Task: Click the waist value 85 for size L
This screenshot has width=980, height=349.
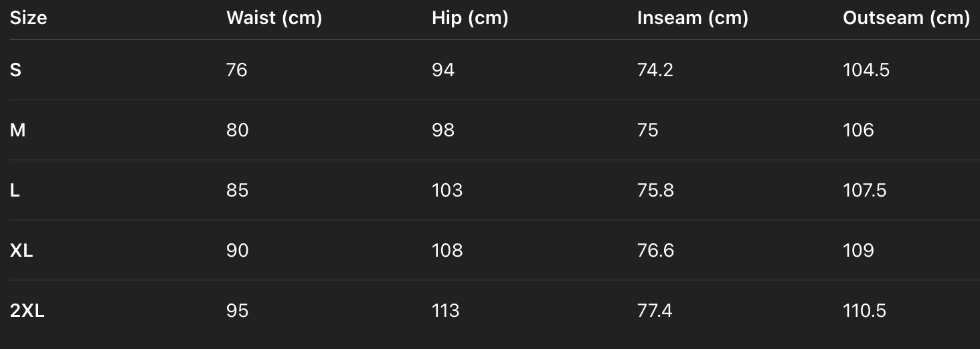Action: coord(237,190)
